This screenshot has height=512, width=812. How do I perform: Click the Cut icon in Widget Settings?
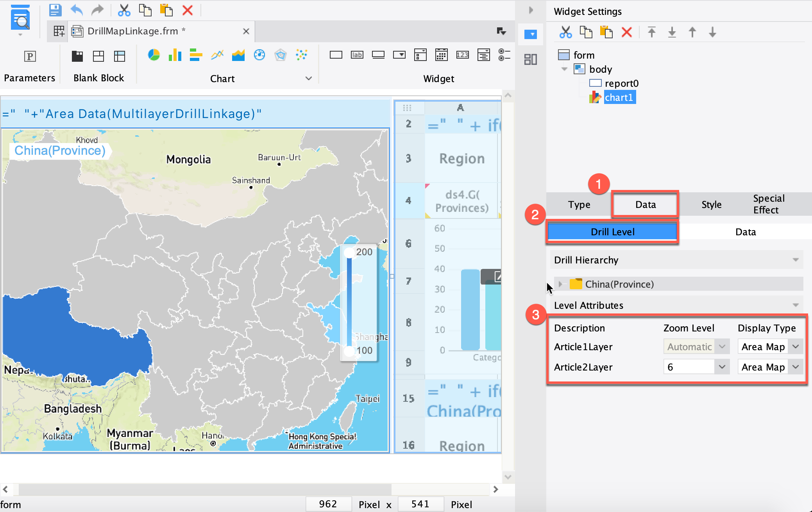(566, 32)
